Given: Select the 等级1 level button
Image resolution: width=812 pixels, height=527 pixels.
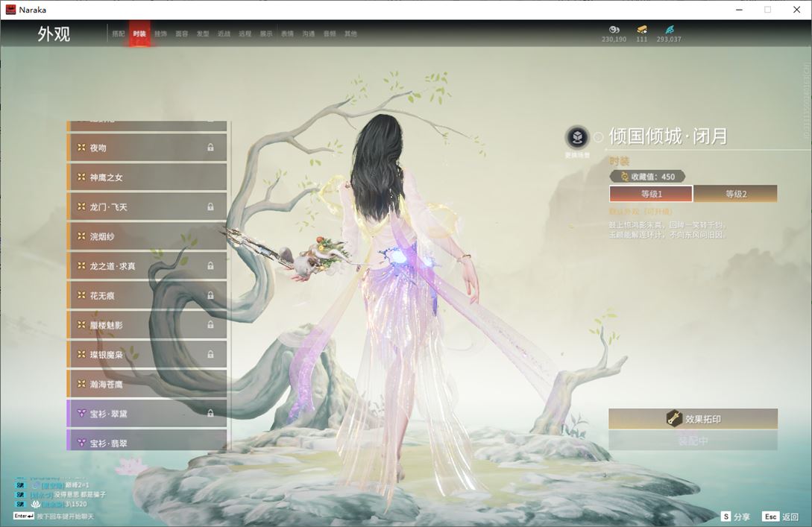Looking at the screenshot, I should pos(651,194).
